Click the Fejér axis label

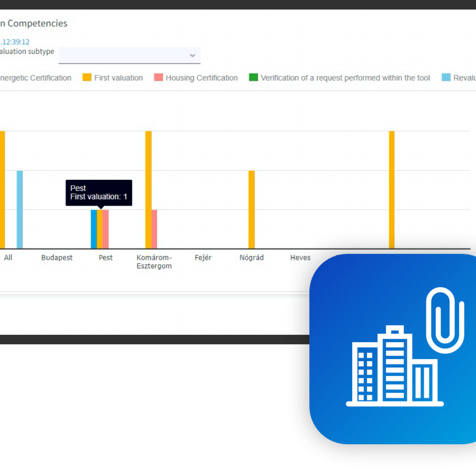(x=203, y=258)
